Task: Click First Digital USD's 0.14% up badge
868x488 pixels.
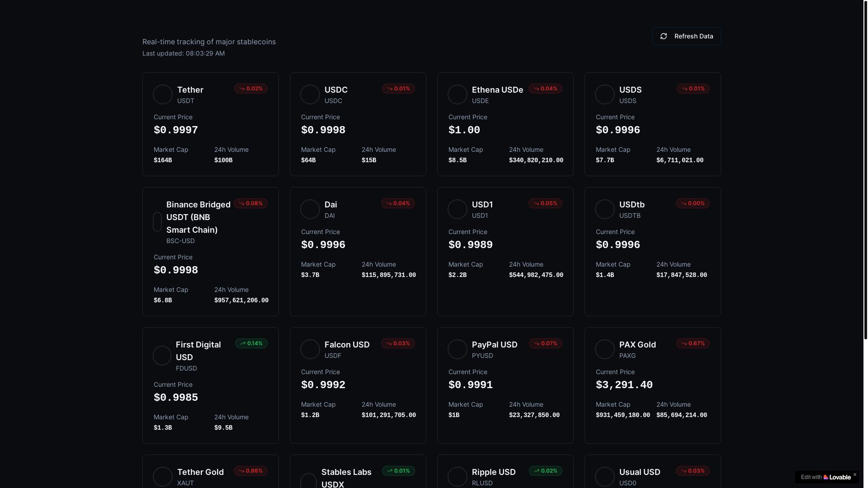Action: pyautogui.click(x=251, y=343)
